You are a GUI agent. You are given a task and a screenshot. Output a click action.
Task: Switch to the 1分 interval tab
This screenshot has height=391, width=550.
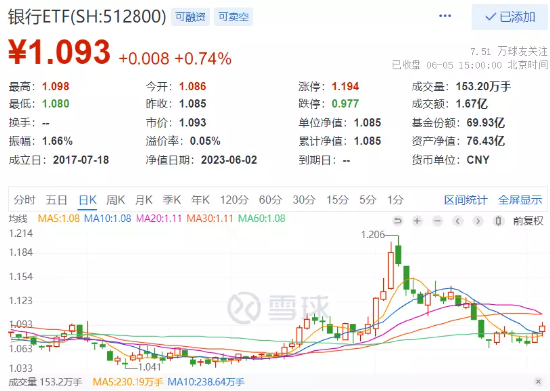pyautogui.click(x=395, y=200)
